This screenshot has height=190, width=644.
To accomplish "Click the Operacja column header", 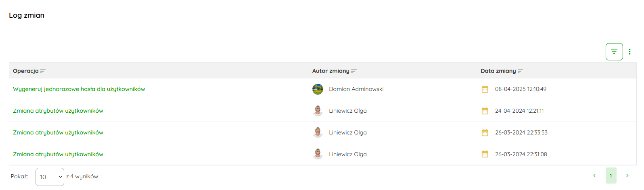I will click(25, 71).
